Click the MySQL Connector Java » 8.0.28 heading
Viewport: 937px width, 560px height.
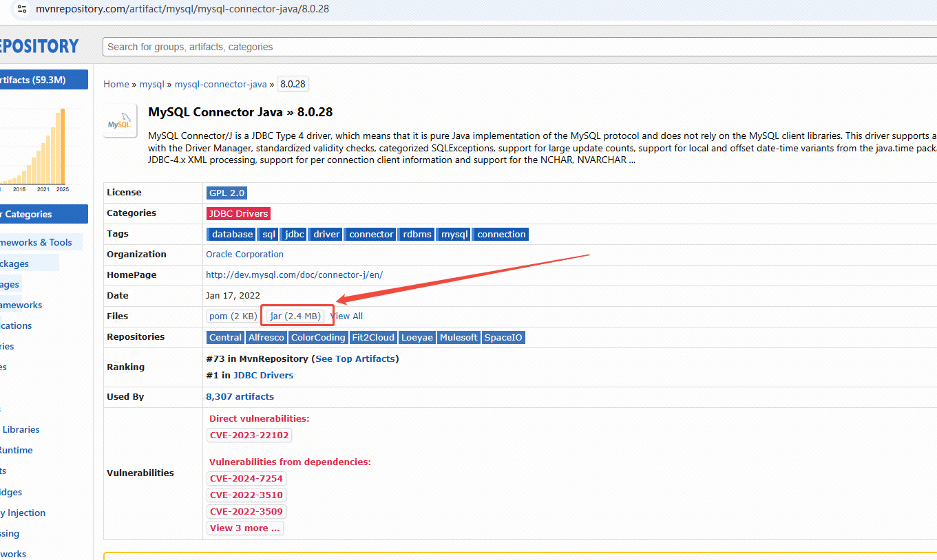240,111
